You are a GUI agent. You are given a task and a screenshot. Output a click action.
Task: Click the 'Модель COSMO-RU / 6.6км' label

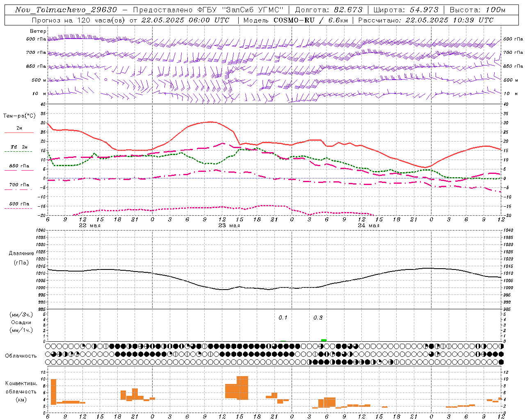pos(295,20)
